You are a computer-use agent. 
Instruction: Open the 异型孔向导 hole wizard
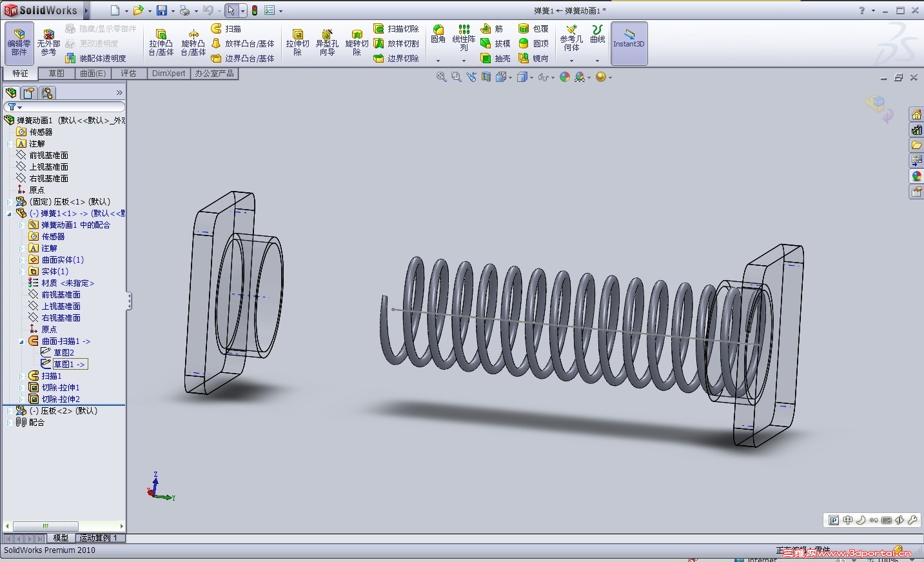pos(327,43)
